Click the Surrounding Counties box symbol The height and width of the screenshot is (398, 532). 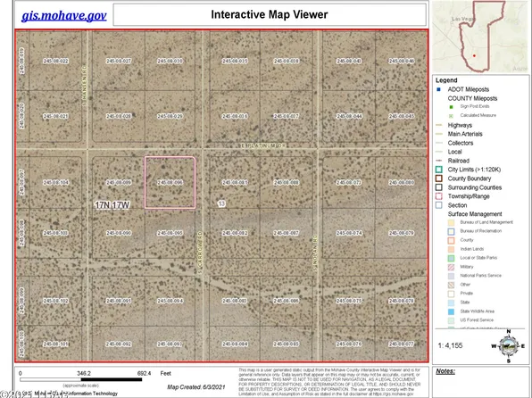pos(439,187)
